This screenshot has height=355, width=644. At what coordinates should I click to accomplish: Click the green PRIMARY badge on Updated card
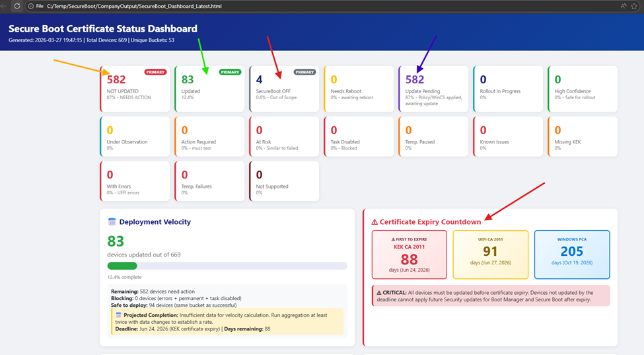coord(230,72)
